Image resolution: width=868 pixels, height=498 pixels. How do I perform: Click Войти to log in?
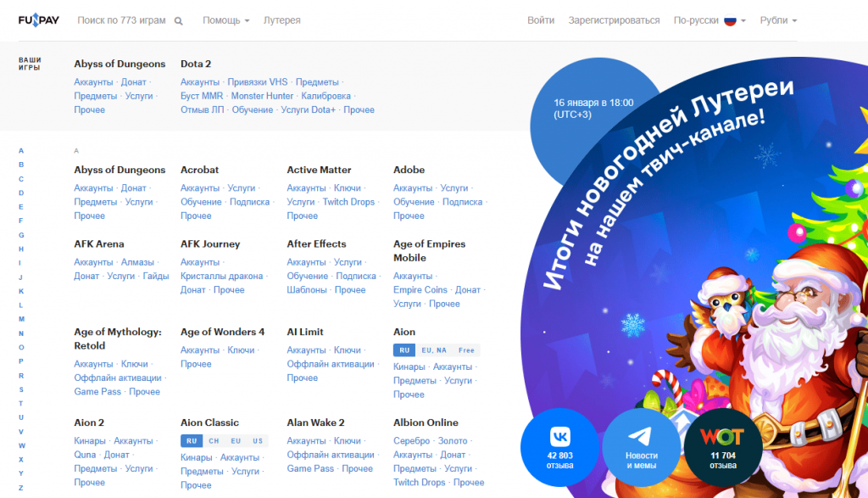pos(541,20)
